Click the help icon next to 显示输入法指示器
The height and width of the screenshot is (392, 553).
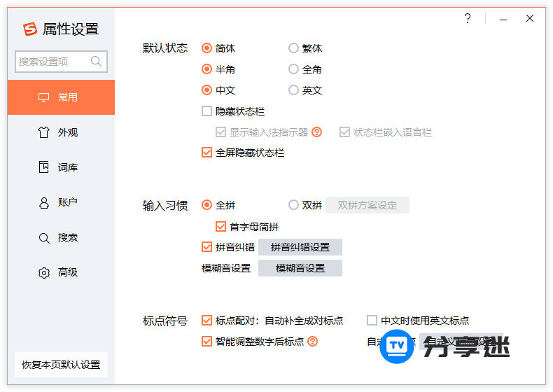(x=316, y=132)
